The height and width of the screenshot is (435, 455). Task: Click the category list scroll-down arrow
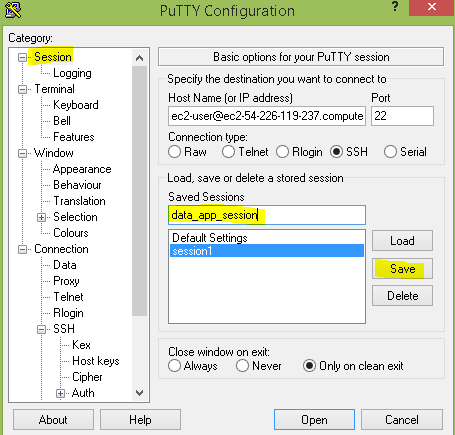[x=139, y=393]
